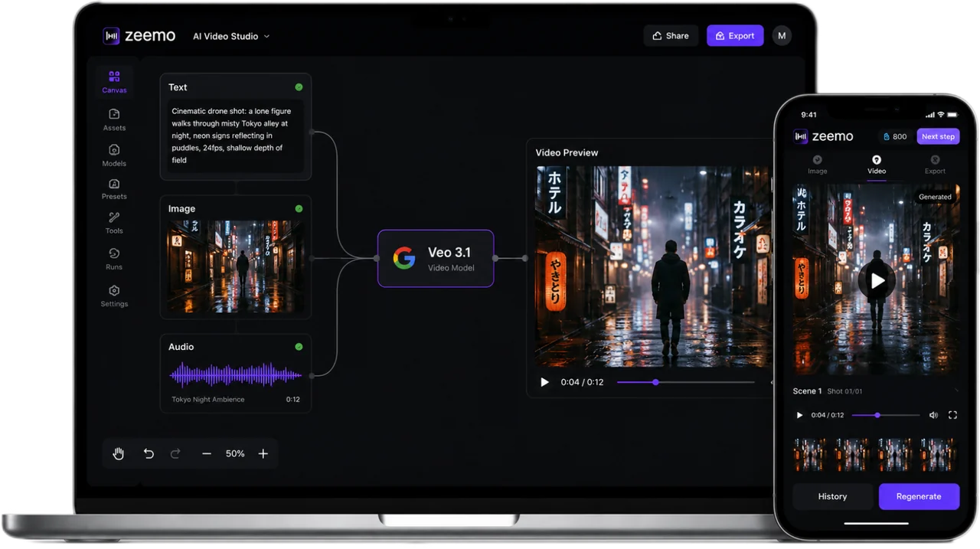Tap the History button on phone
The image size is (980, 549).
click(832, 496)
